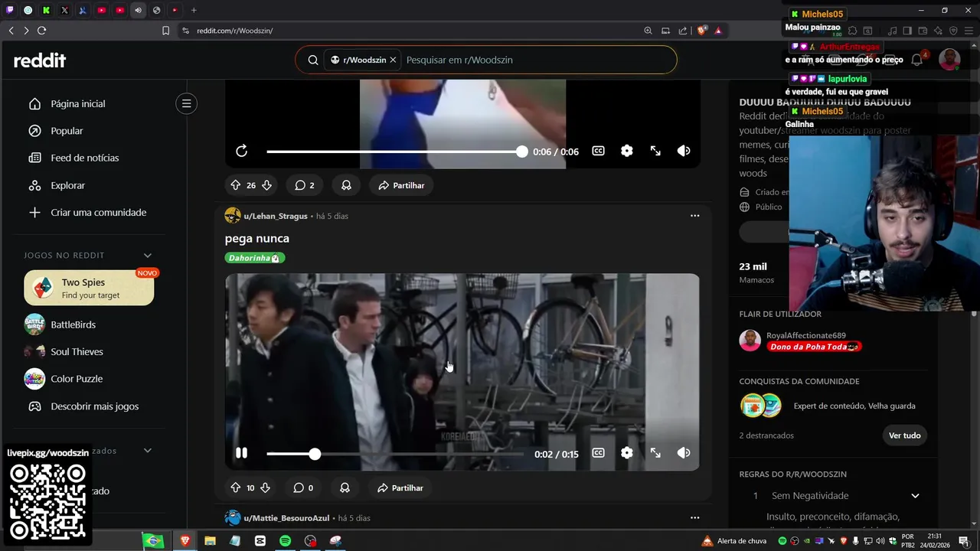The width and height of the screenshot is (980, 551).
Task: Go back to the previous page
Action: pyautogui.click(x=11, y=31)
